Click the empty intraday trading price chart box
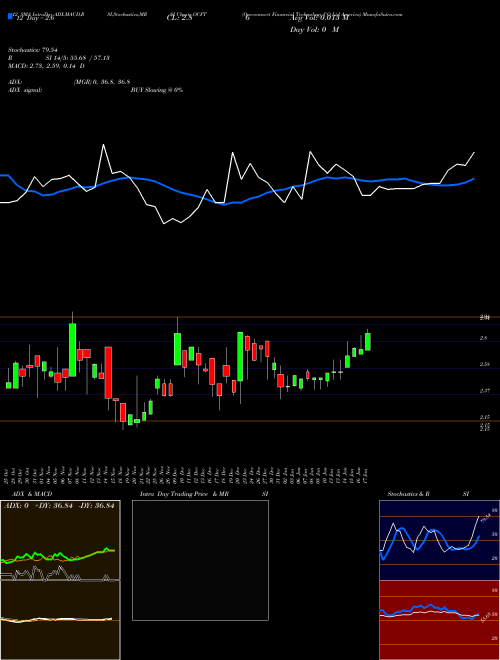Screen dimensions: 500x660 click(x=200, y=560)
